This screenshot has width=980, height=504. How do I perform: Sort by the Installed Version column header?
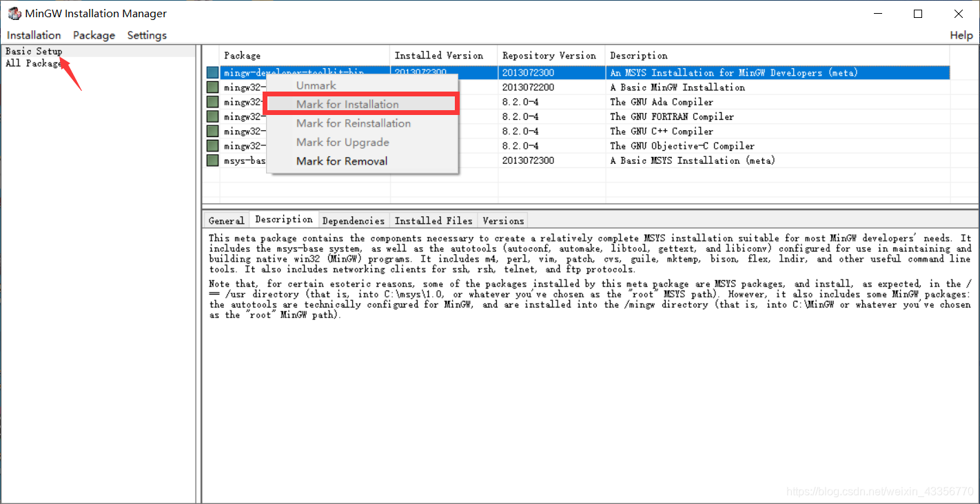click(x=444, y=55)
